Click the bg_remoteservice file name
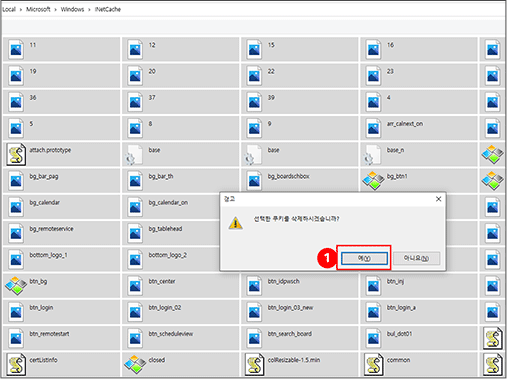507x379 pixels. tap(51, 229)
